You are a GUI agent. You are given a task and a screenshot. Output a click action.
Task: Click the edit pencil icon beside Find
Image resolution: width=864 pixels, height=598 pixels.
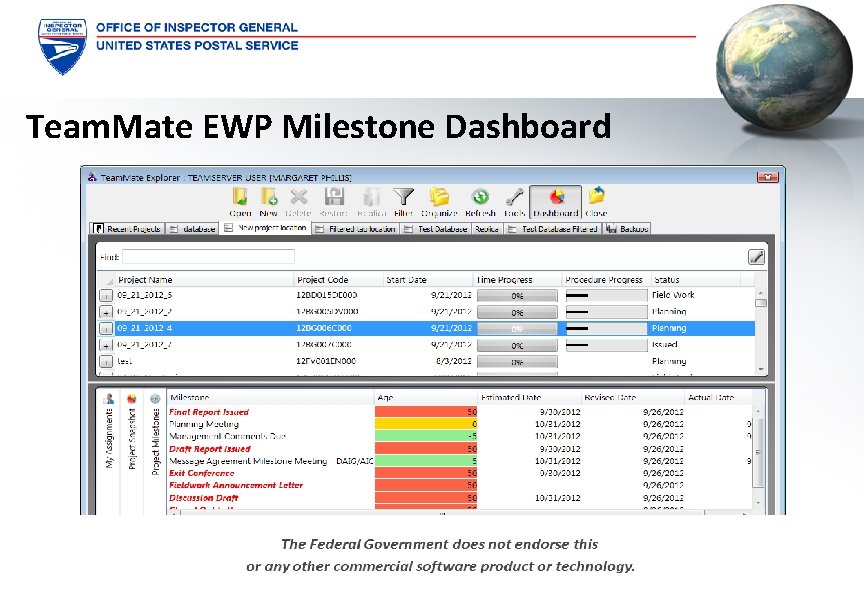tap(756, 257)
